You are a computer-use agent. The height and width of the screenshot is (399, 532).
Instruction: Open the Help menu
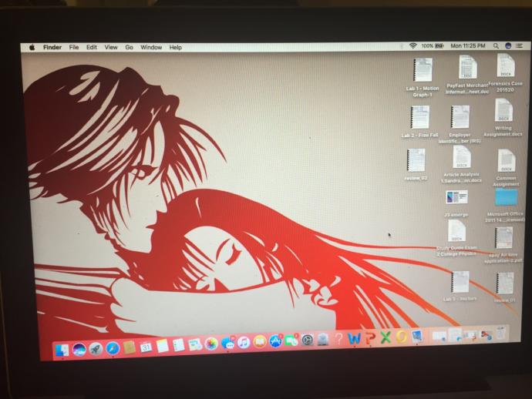pos(176,48)
